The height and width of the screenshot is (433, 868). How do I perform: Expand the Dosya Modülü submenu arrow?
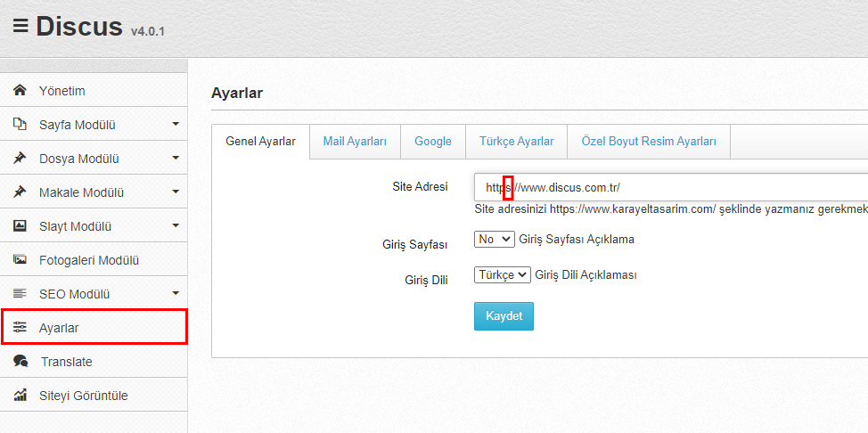(176, 158)
